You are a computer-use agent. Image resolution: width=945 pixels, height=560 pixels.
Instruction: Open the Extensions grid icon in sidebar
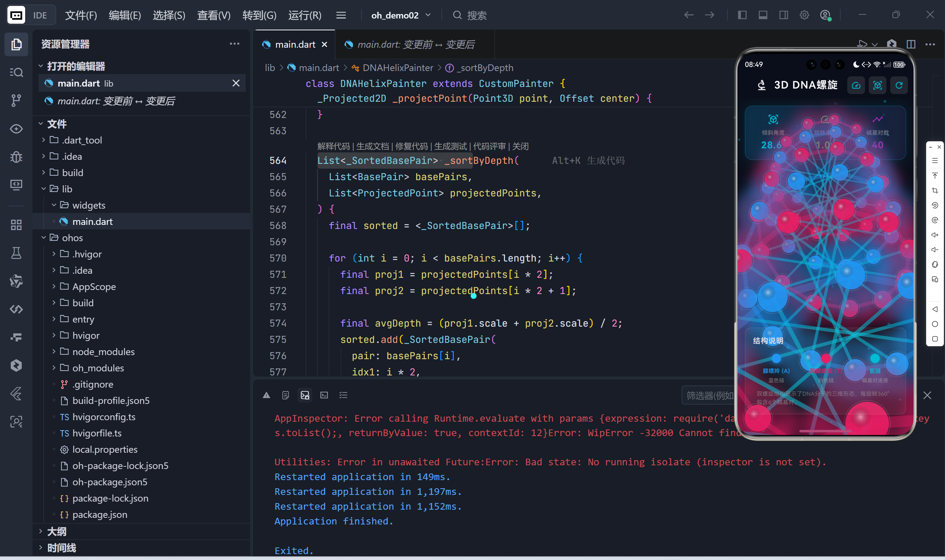[16, 225]
